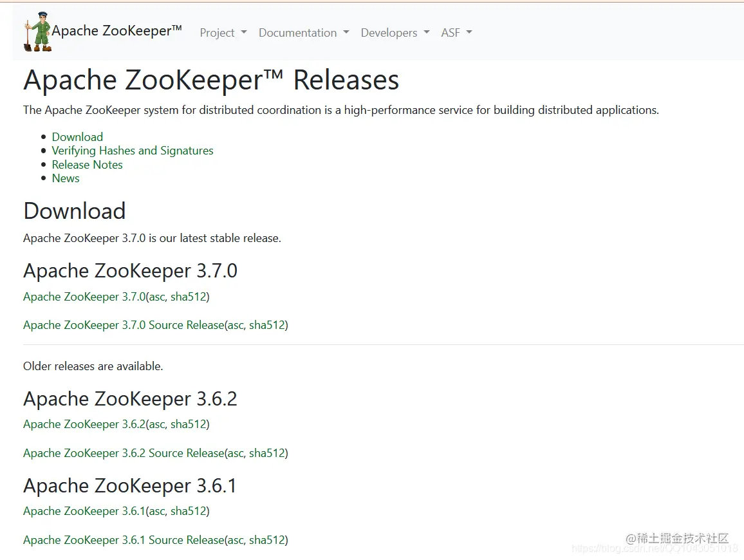This screenshot has height=560, width=744.
Task: Open Verifying Hashes and Signatures link
Action: (133, 151)
